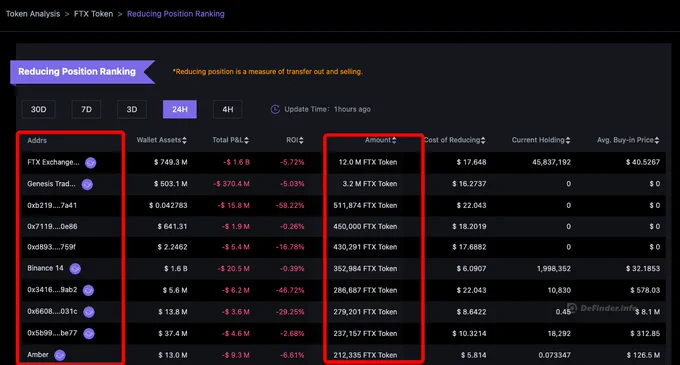Viewport: 680px width, 365px height.
Task: Click the Reducing Position Ranking title banner
Action: pyautogui.click(x=82, y=72)
